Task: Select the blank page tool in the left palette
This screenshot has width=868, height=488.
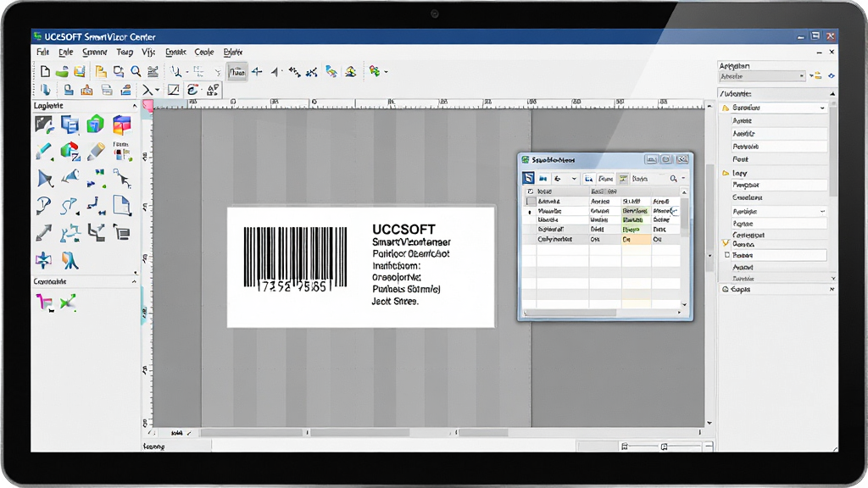Action: pyautogui.click(x=122, y=205)
